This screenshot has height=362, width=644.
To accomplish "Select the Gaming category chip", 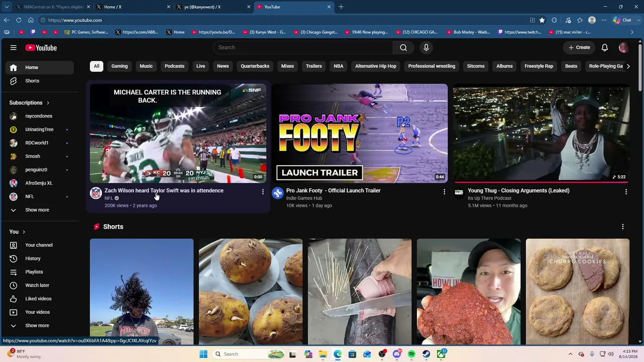I will [119, 66].
